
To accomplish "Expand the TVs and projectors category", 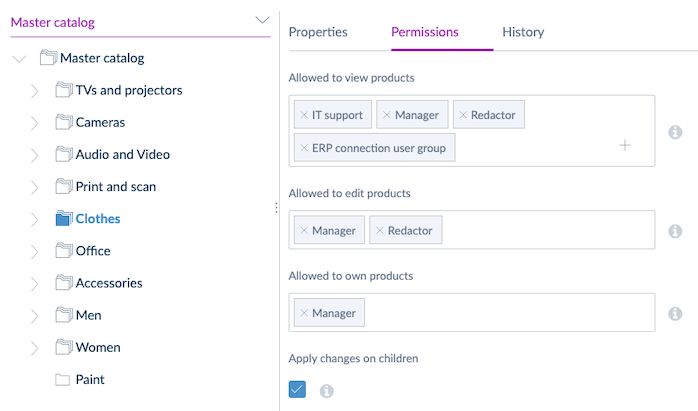I will pos(35,91).
